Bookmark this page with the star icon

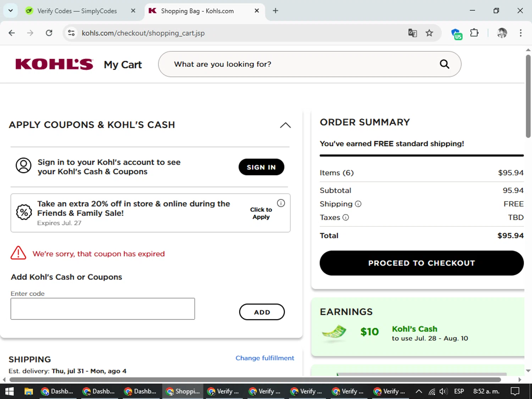(430, 33)
